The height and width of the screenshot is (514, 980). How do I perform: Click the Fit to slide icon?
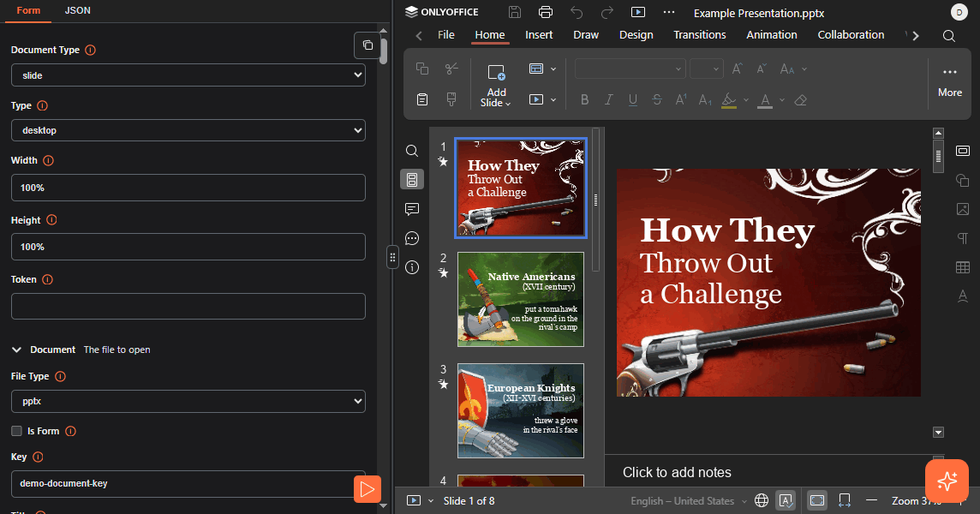pyautogui.click(x=817, y=500)
